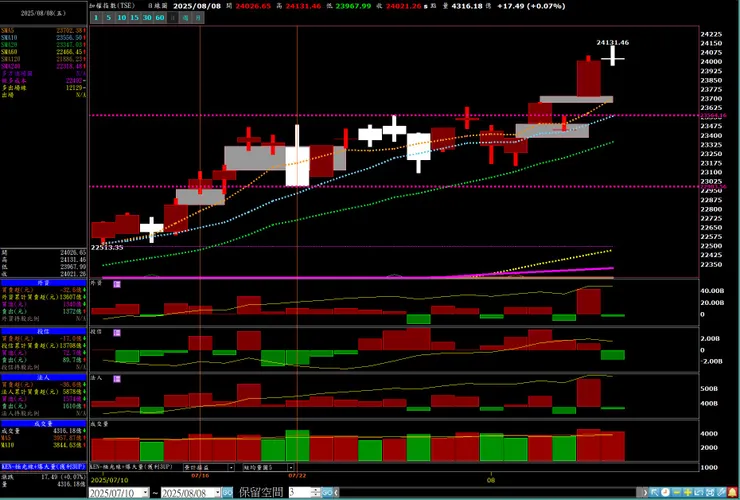Screen dimensions: 740x500
Task: Click the 保留空間 value field showing 3
Action: tap(300, 493)
